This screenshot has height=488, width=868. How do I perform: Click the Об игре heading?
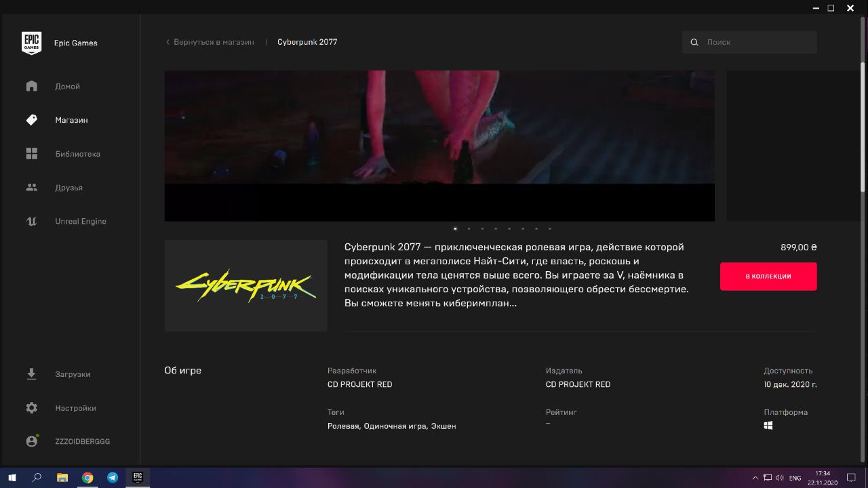[x=183, y=371]
